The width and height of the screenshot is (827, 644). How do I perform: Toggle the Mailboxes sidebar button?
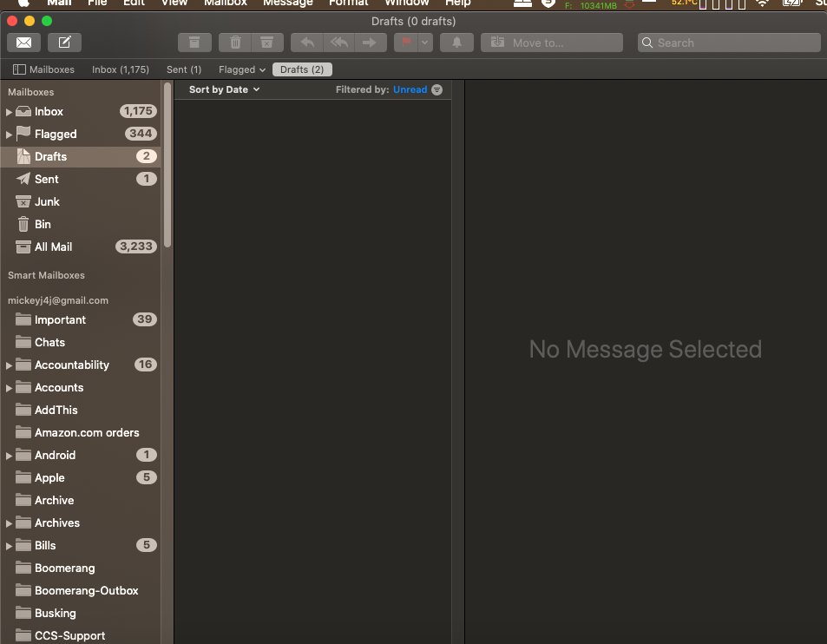tap(43, 69)
